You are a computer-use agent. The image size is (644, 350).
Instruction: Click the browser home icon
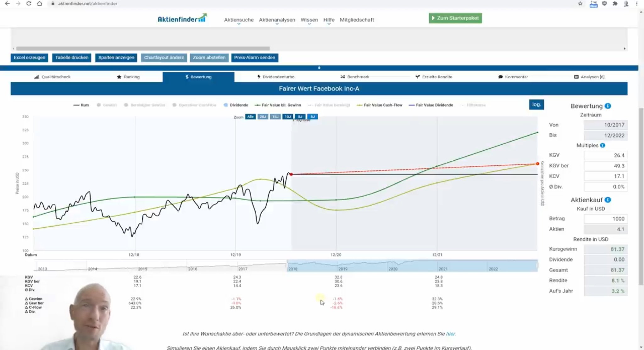[39, 3]
